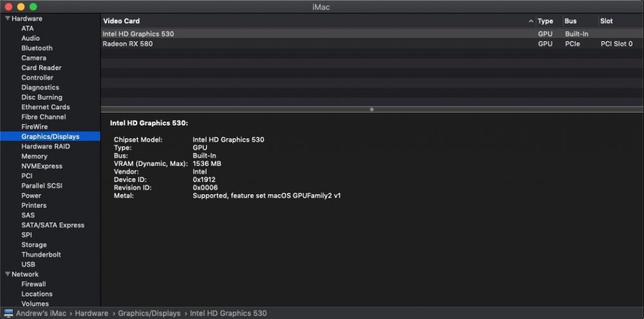644x319 pixels.
Task: Open Diagnostics in the sidebar
Action: coord(40,87)
